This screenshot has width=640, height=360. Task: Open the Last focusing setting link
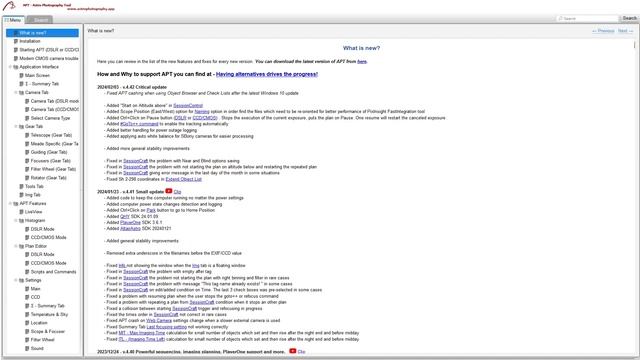(167, 327)
